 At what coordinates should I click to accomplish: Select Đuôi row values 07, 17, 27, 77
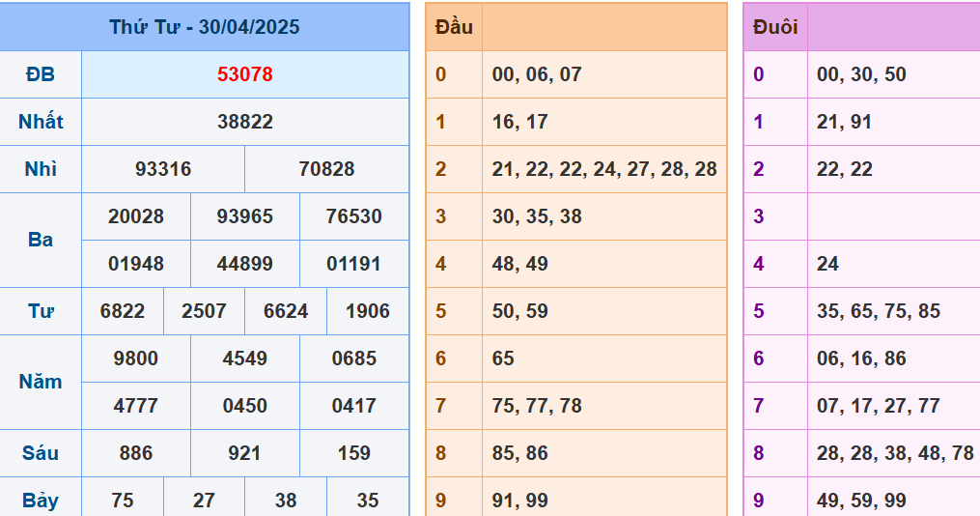pyautogui.click(x=878, y=405)
